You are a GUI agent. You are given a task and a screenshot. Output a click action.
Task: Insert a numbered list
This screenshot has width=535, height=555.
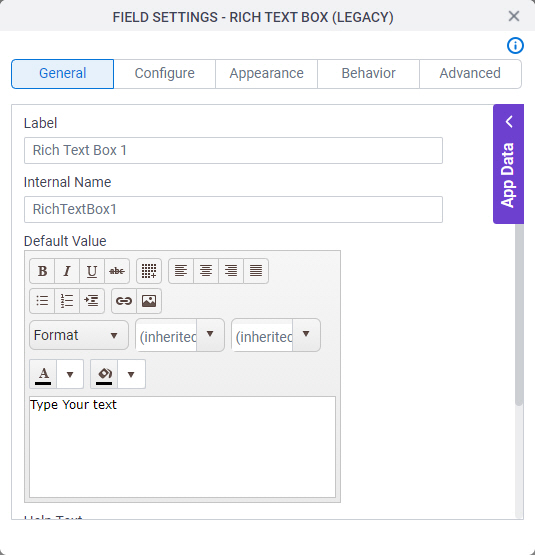67,301
